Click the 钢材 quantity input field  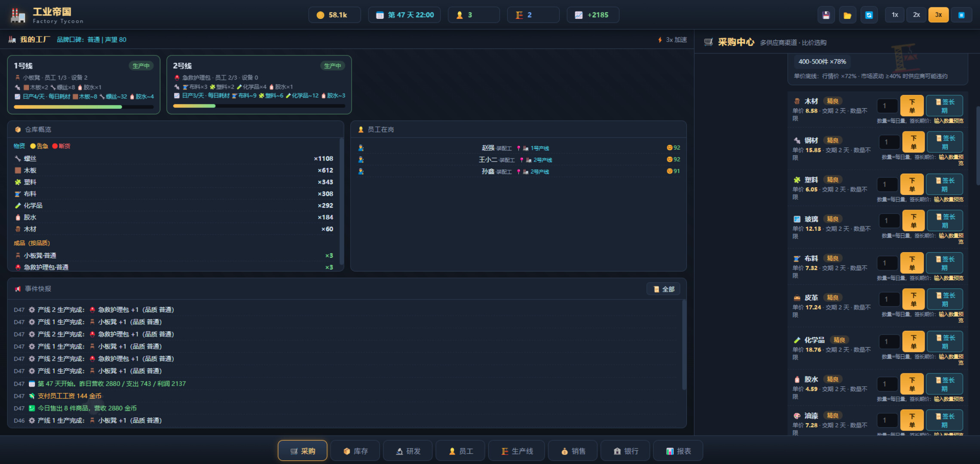tap(889, 142)
